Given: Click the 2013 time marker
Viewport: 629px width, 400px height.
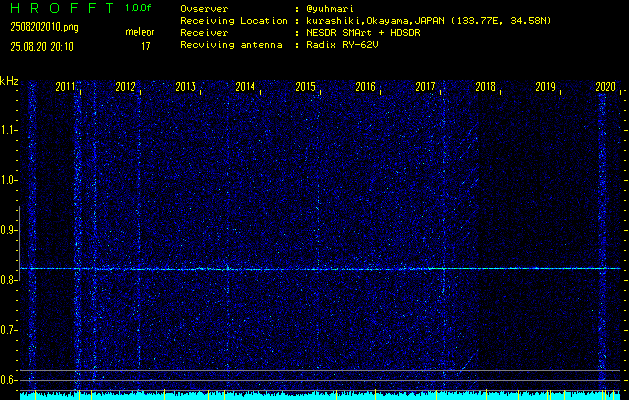Looking at the screenshot, I should click(x=185, y=87).
